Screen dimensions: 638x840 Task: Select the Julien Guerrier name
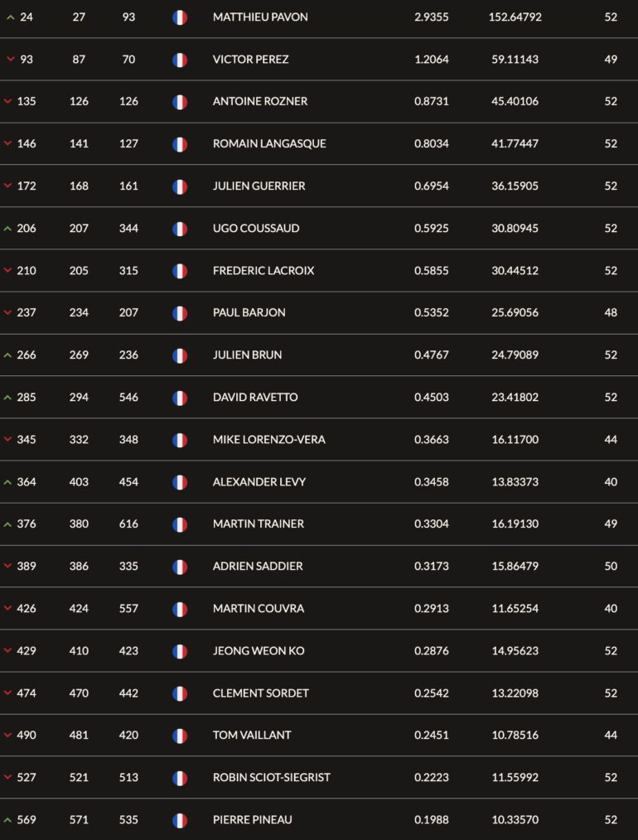pyautogui.click(x=259, y=186)
